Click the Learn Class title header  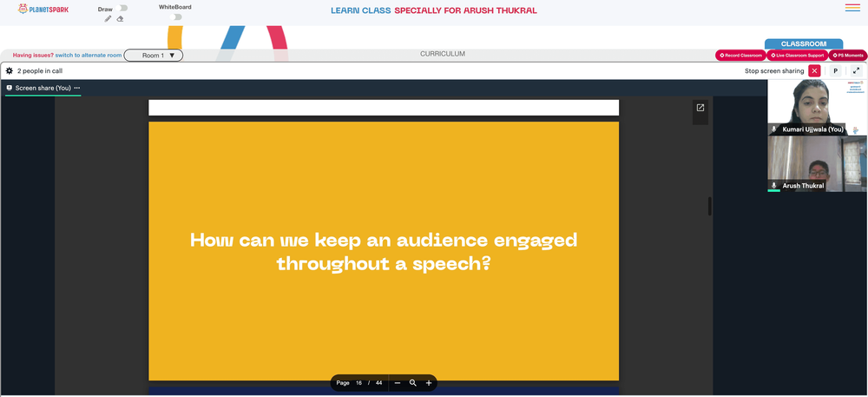434,10
